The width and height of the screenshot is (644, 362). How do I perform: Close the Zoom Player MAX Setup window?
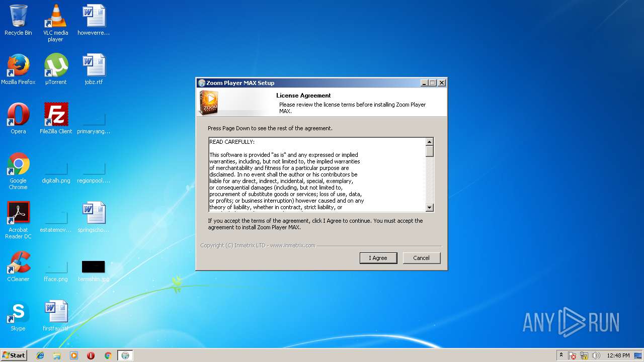point(442,83)
